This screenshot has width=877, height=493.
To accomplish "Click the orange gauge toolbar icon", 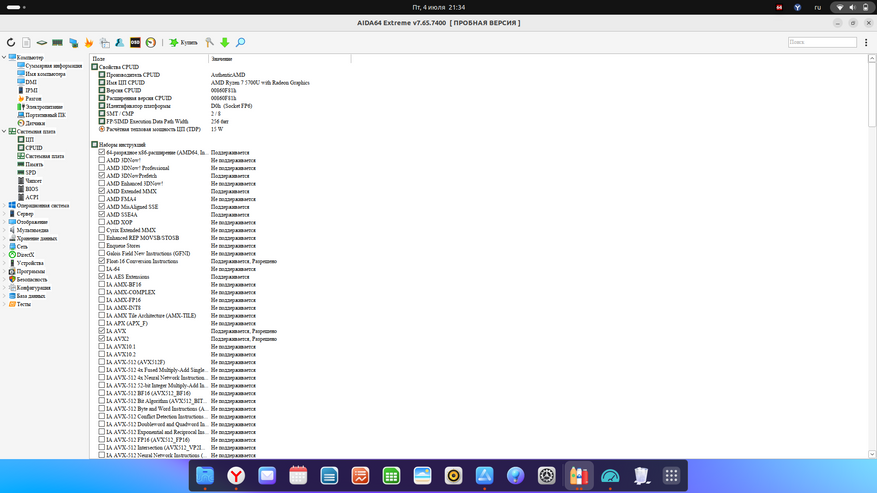I will [151, 43].
